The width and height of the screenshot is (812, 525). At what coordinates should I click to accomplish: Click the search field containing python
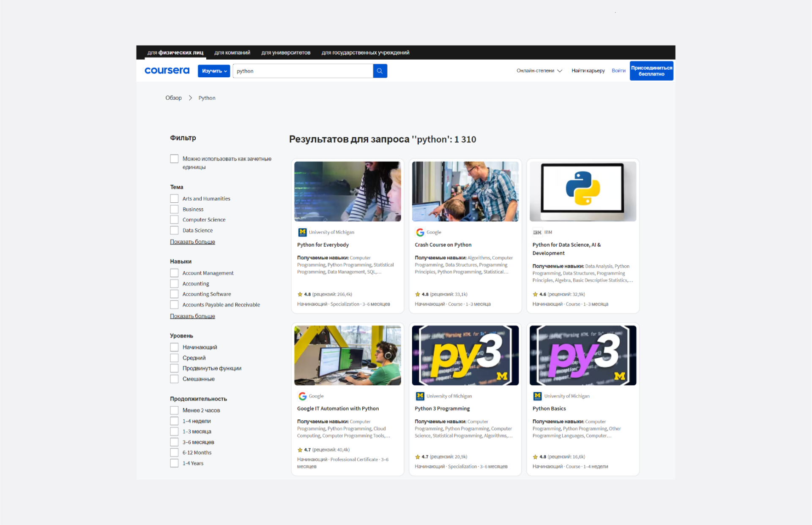coord(302,71)
